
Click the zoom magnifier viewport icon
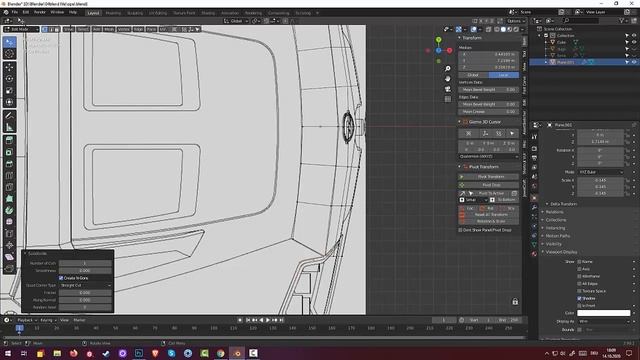coord(448,69)
